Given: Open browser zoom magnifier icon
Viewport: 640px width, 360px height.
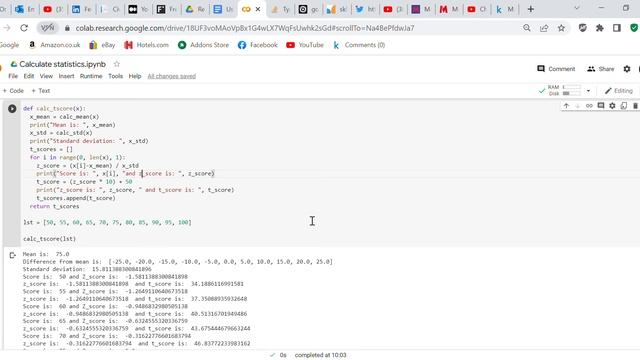Looking at the screenshot, I should click(x=527, y=28).
